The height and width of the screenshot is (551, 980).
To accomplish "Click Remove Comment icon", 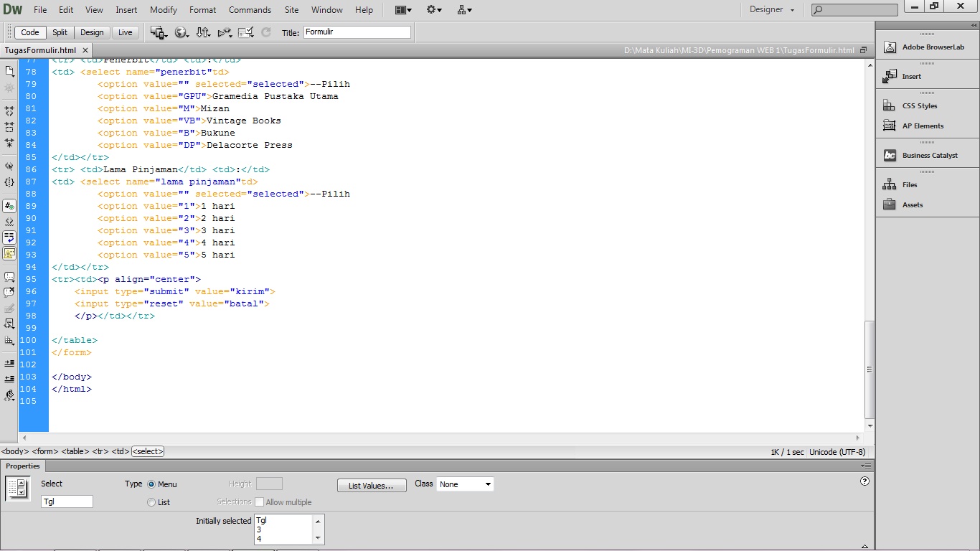I will 9,293.
